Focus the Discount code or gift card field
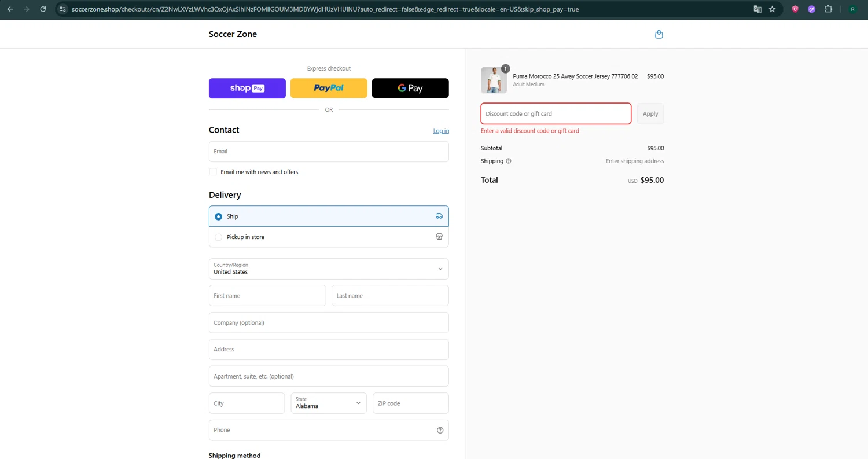 point(556,113)
